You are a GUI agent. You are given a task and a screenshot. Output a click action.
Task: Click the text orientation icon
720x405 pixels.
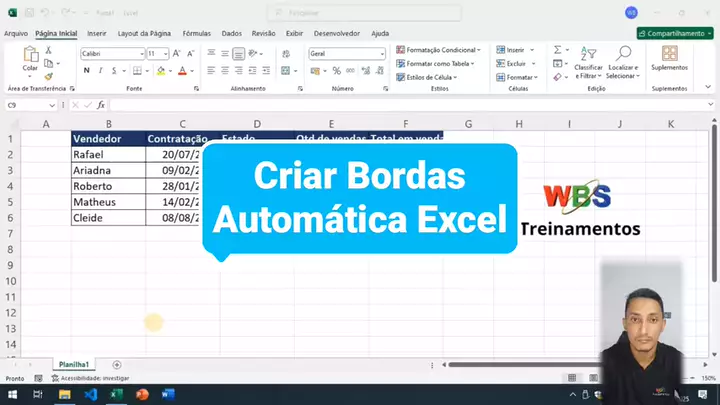point(253,53)
